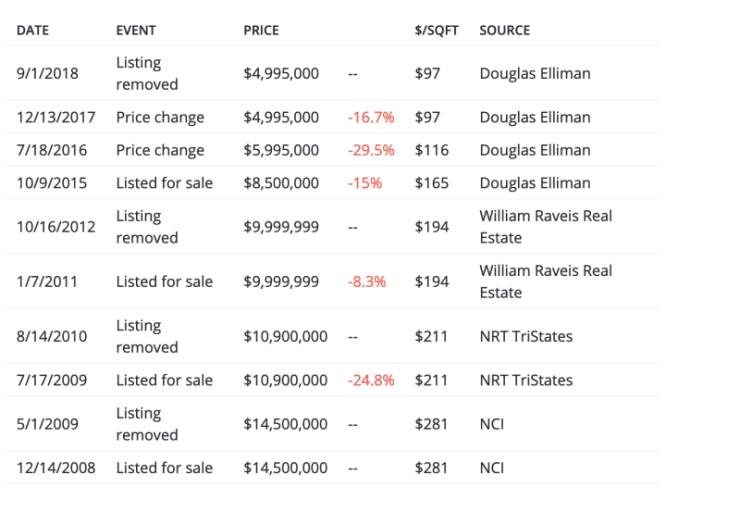The height and width of the screenshot is (512, 740).
Task: Select the 12/14/2008 date entry
Action: coord(56,467)
